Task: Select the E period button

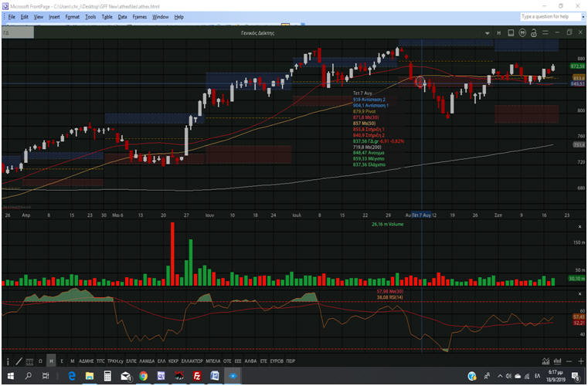Action: pyautogui.click(x=62, y=361)
